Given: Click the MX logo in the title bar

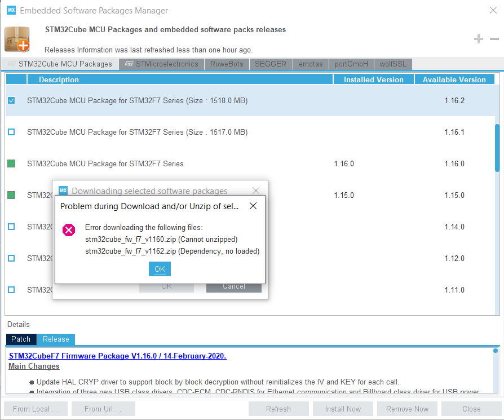Looking at the screenshot, I should pos(11,10).
